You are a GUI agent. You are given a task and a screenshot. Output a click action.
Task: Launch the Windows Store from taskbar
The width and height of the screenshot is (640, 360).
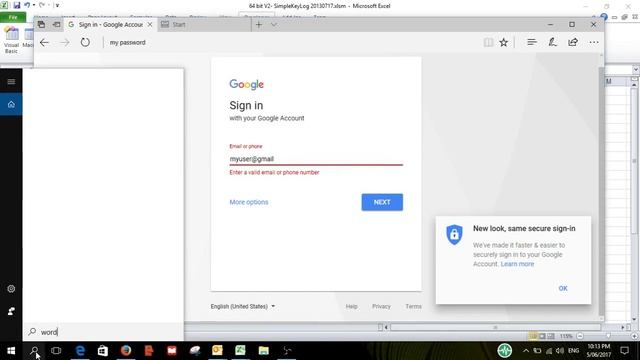click(x=103, y=351)
